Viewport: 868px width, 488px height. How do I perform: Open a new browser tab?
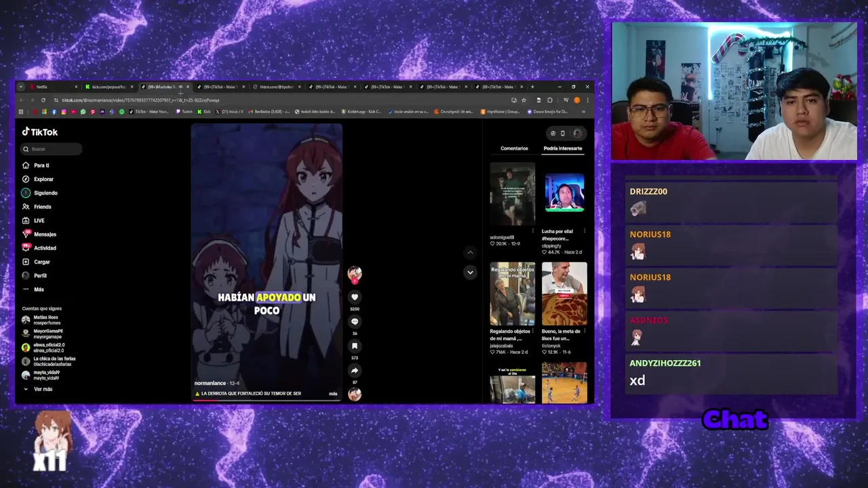tap(532, 87)
